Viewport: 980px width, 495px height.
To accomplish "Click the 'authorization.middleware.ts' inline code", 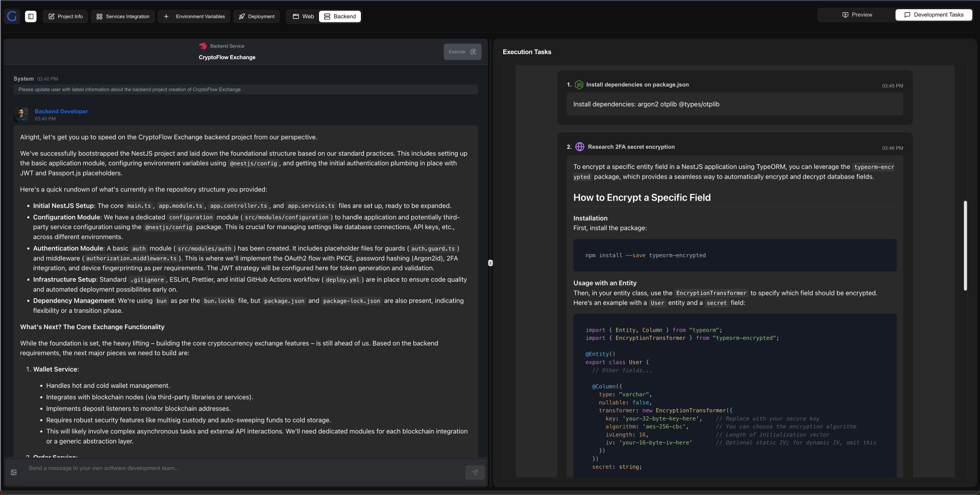I will point(131,259).
